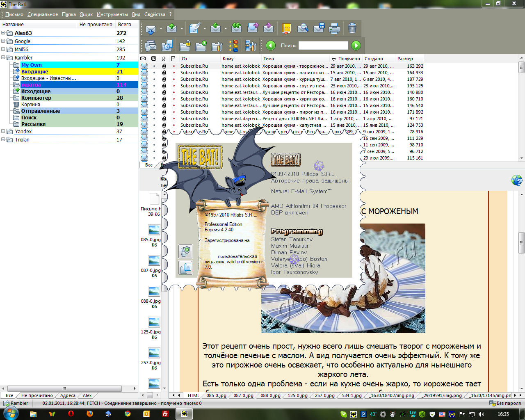525x420 pixels.
Task: Open Opera from the taskbar
Action: point(71,414)
